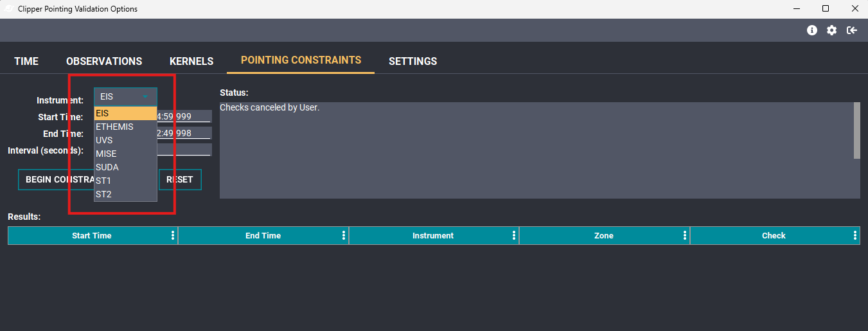Choose EIS from the instrument list

click(x=125, y=113)
